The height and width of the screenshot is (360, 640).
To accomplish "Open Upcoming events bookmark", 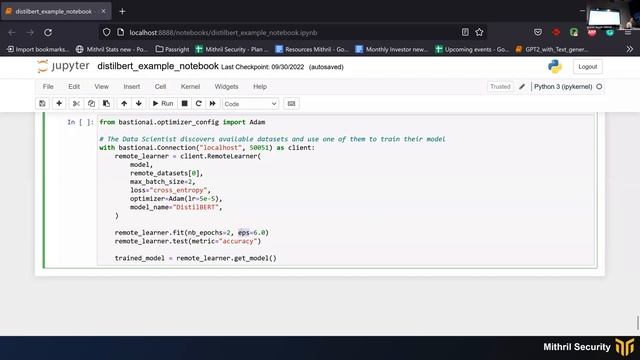I will (472, 49).
